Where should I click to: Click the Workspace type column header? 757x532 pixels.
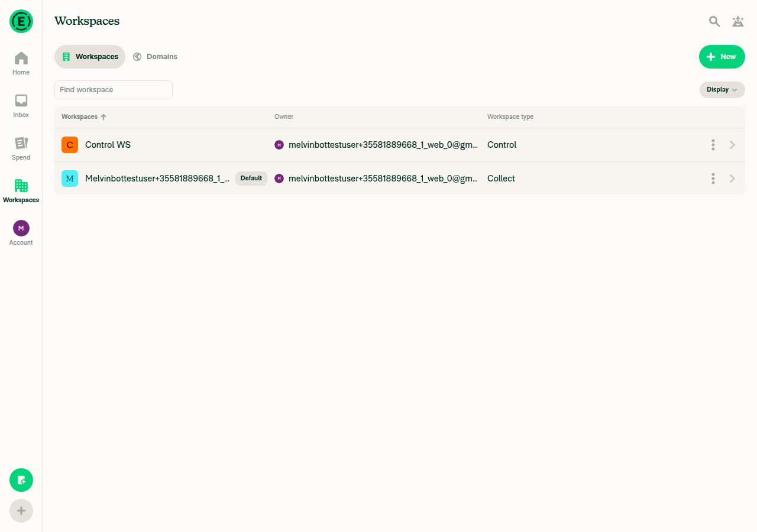tap(510, 117)
